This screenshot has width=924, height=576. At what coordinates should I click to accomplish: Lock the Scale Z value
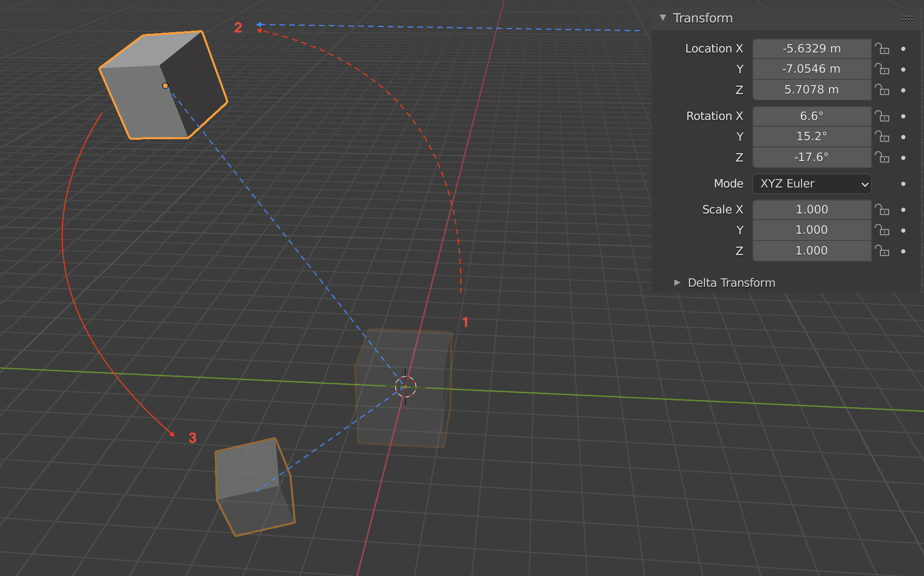[x=882, y=251]
